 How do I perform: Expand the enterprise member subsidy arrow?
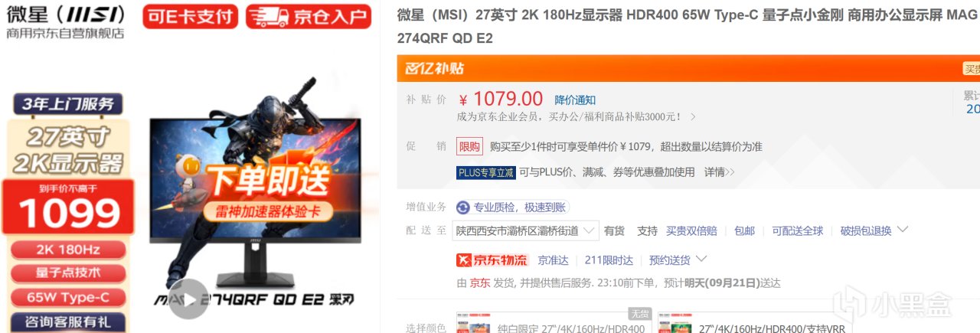pos(693,117)
